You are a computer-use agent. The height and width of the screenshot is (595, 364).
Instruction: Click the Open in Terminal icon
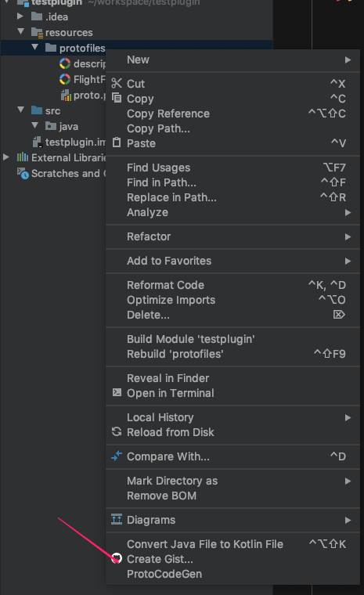click(x=117, y=392)
